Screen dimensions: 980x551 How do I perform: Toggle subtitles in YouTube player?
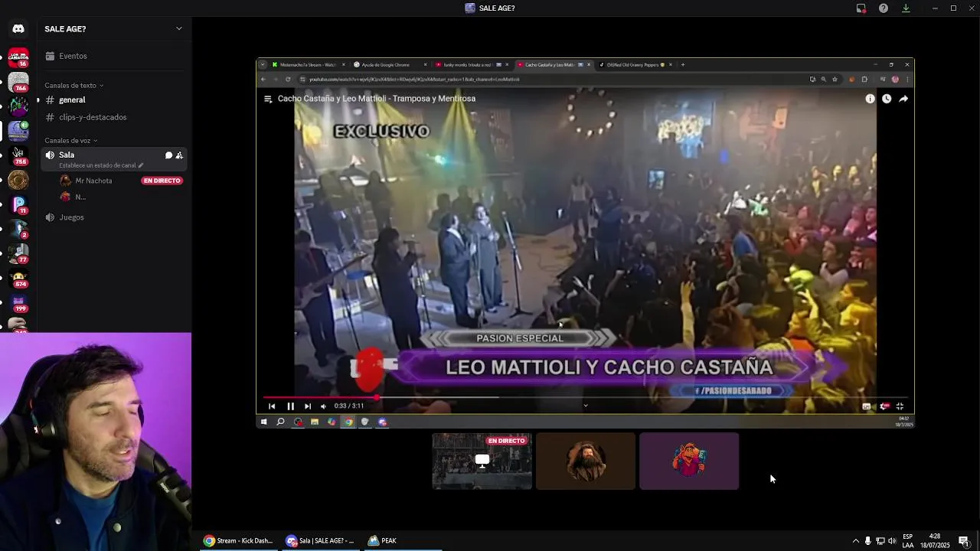(x=867, y=406)
